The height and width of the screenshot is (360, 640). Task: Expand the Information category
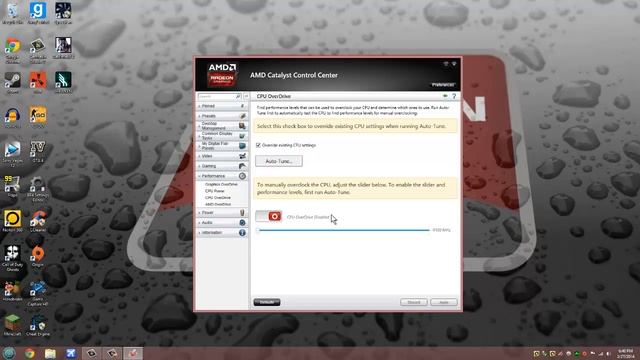pyautogui.click(x=222, y=233)
